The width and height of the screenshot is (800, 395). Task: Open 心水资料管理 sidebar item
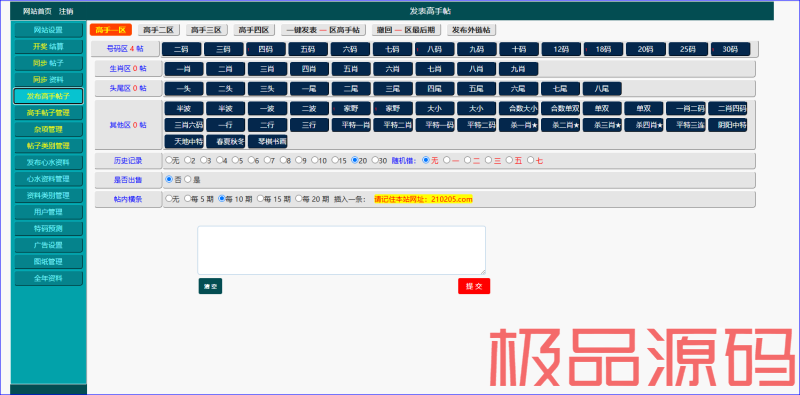tap(48, 179)
